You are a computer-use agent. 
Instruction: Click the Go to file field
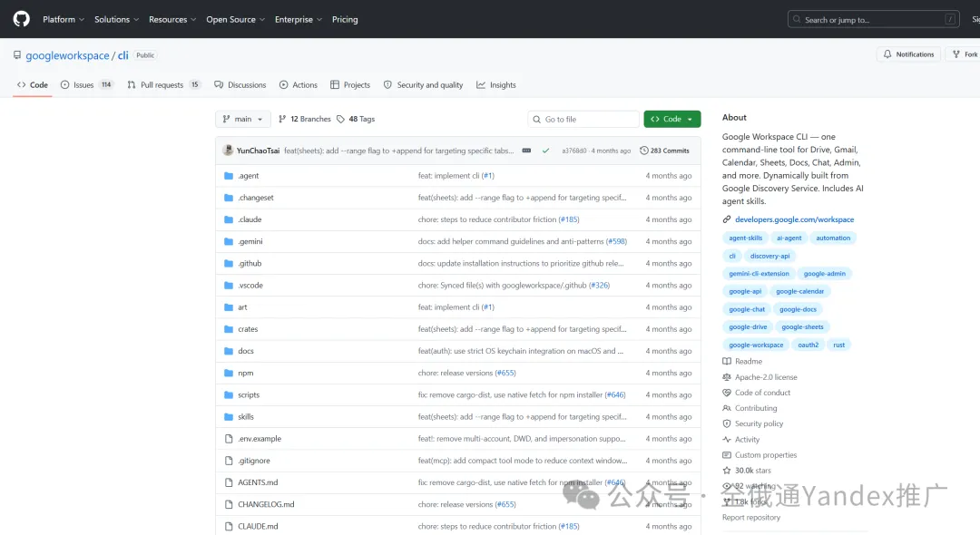583,119
